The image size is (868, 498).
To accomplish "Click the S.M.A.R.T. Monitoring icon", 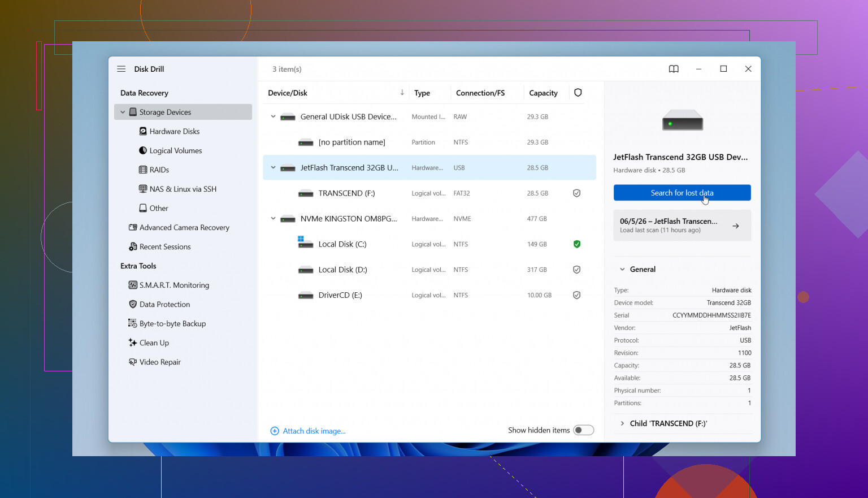I will pos(133,285).
